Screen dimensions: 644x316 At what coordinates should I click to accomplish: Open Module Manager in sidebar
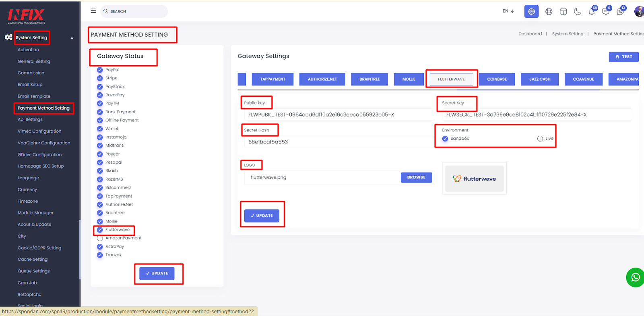(x=35, y=213)
